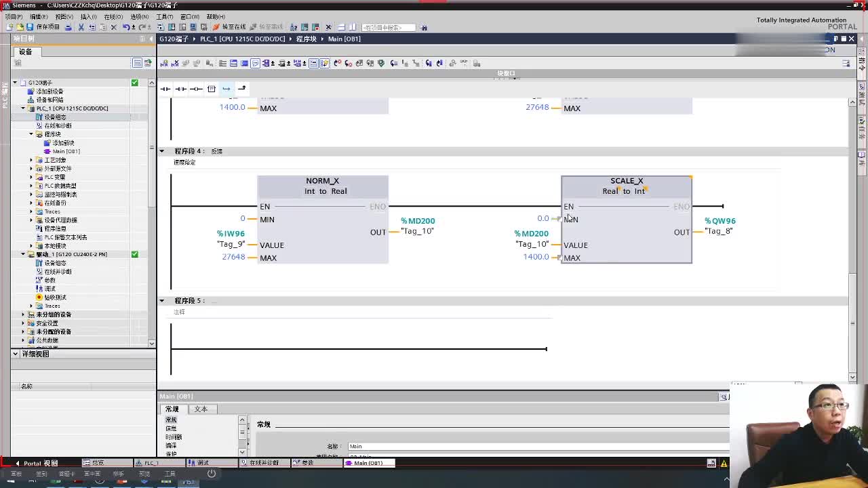Viewport: 868px width, 488px height.
Task: Expand the PLC 数据类型 folder
Action: [31, 186]
